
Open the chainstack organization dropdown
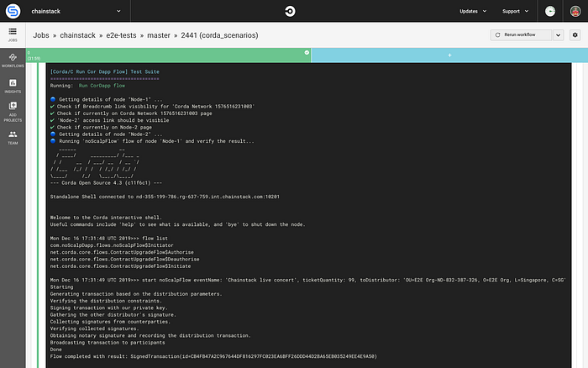[76, 11]
